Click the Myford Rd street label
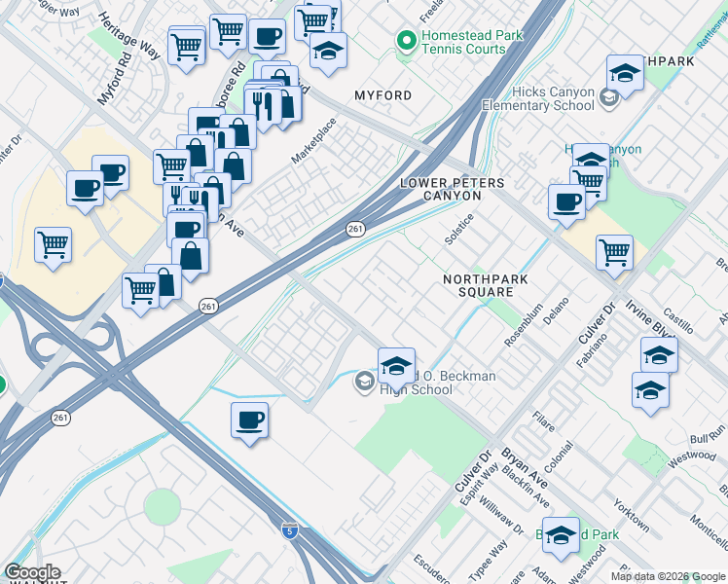The width and height of the screenshot is (728, 584). pos(115,79)
